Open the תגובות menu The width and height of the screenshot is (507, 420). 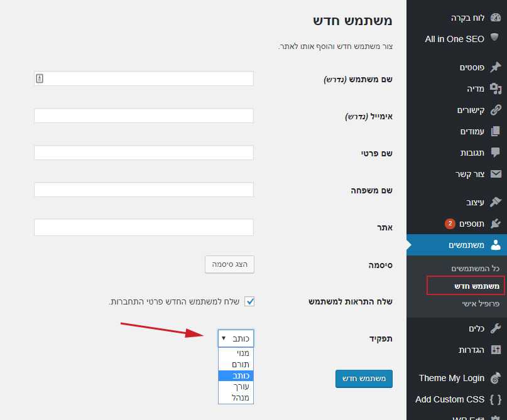457,153
